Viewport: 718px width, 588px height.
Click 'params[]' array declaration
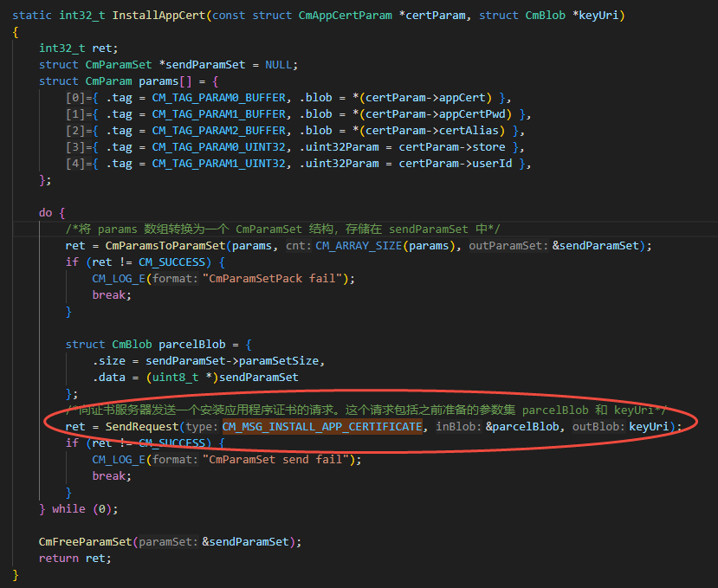point(165,81)
